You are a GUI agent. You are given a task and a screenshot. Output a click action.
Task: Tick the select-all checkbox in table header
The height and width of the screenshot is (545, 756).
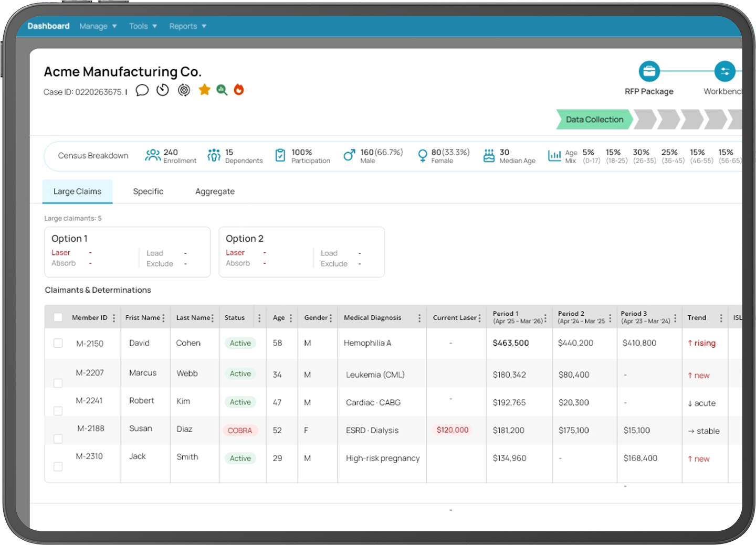pyautogui.click(x=58, y=317)
